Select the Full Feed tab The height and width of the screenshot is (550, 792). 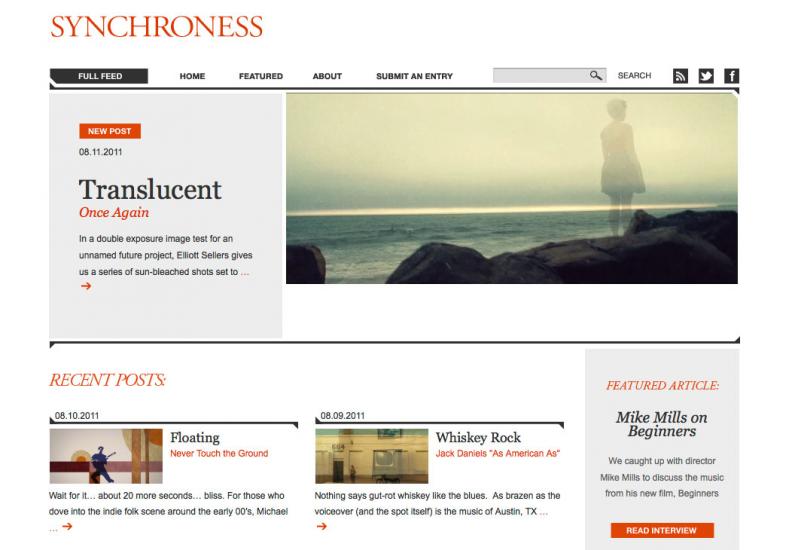[x=99, y=76]
